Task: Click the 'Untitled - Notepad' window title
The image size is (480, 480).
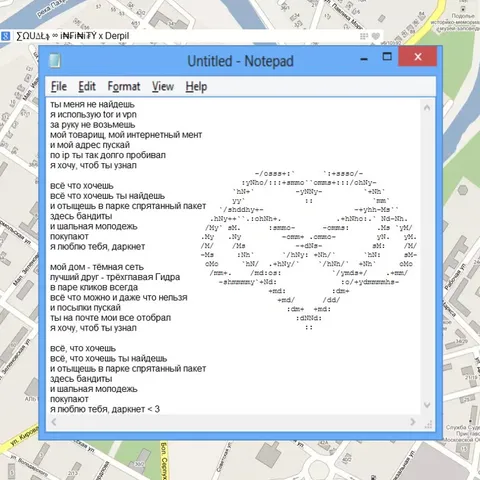Action: [240, 61]
